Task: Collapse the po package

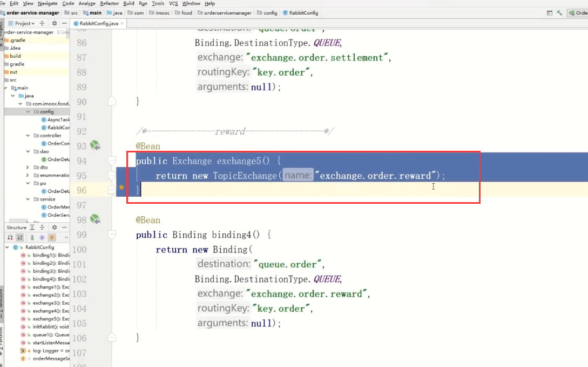Action: pyautogui.click(x=28, y=183)
